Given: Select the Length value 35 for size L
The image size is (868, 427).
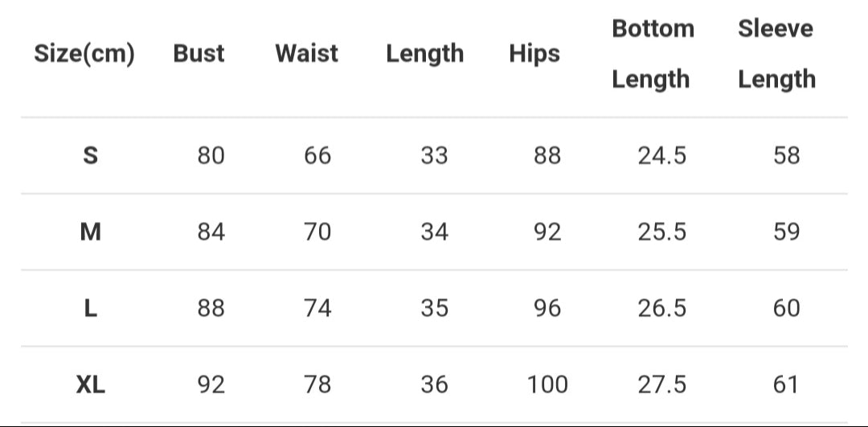Looking at the screenshot, I should pyautogui.click(x=434, y=308).
